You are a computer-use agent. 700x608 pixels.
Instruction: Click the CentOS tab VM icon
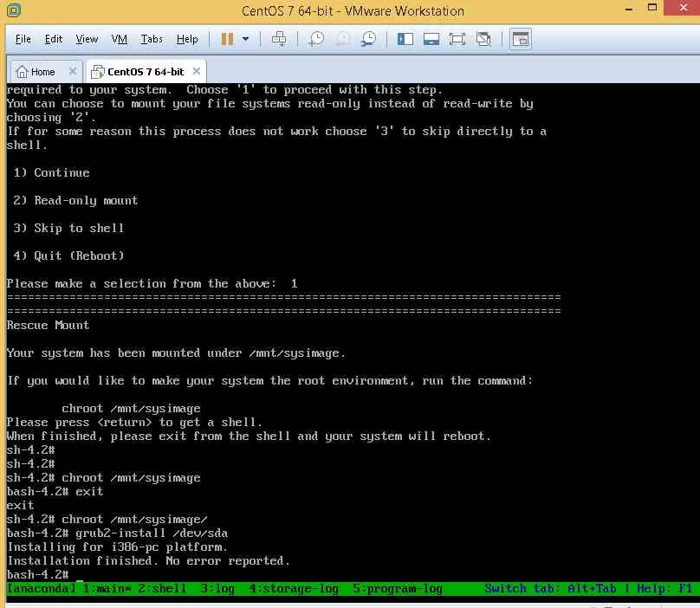(x=97, y=71)
